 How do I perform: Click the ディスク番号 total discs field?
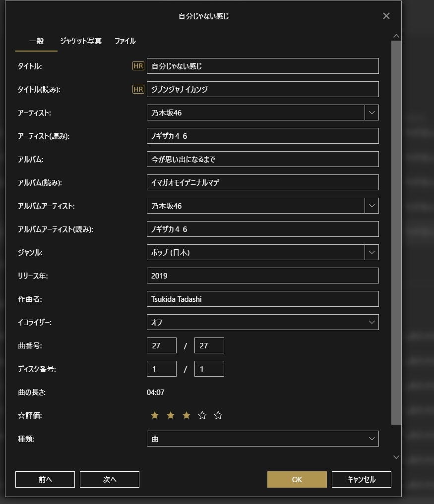209,369
